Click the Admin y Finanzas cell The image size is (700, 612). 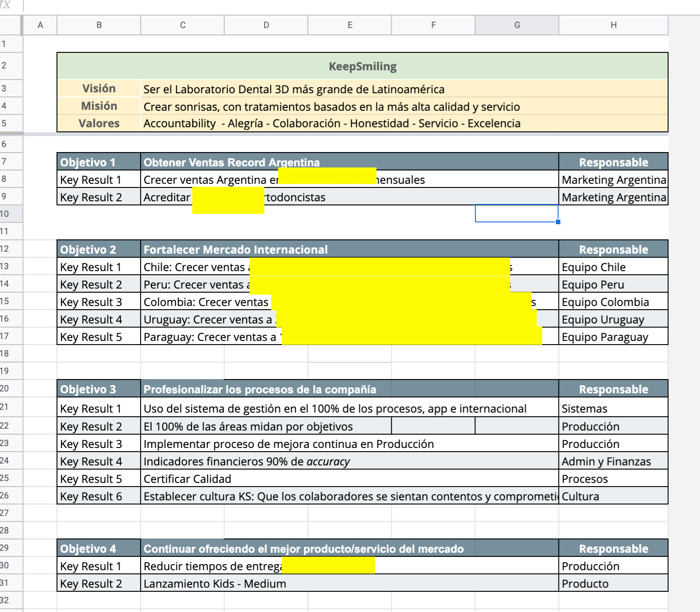point(613,461)
